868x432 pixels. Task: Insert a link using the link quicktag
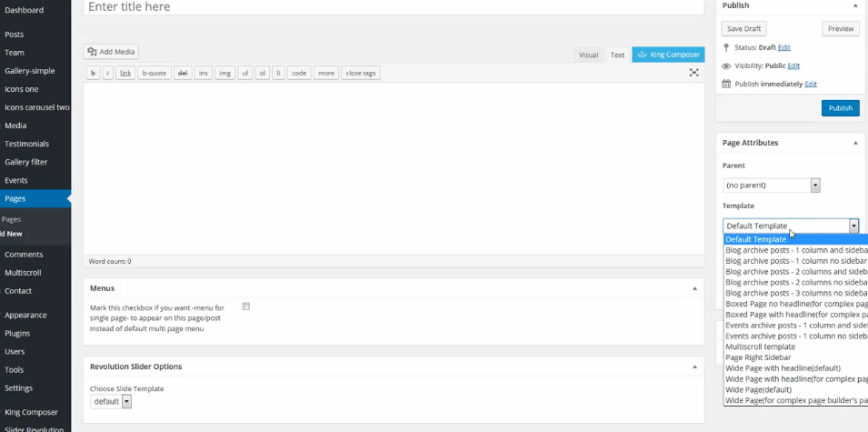(x=125, y=73)
